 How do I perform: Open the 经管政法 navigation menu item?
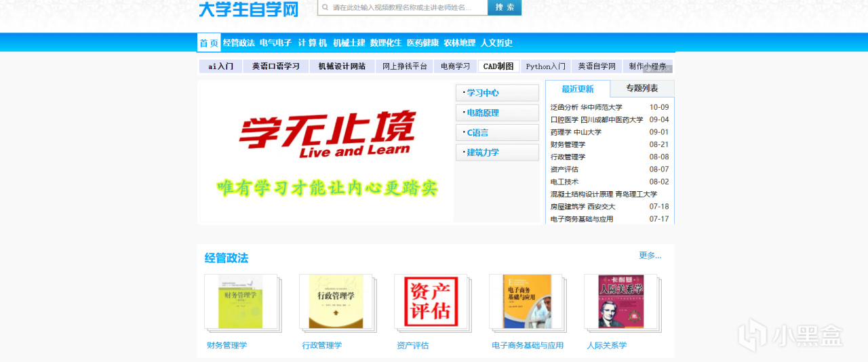point(239,43)
